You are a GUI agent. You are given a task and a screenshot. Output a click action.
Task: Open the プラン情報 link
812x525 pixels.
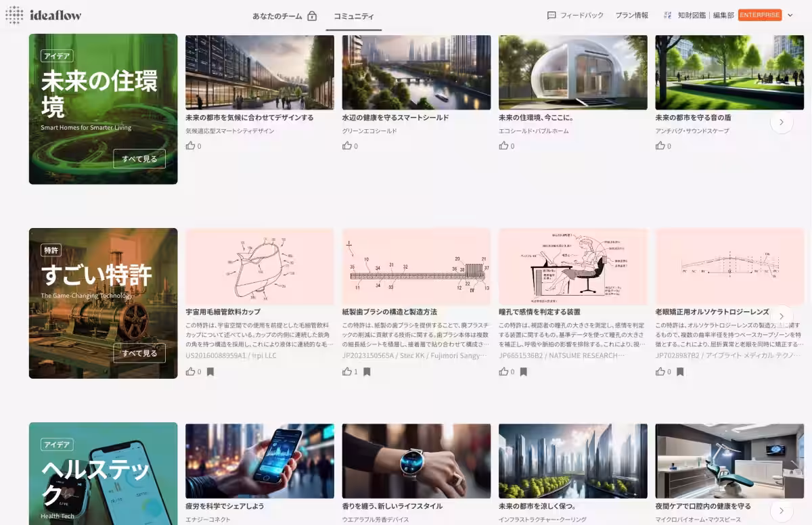coord(631,15)
